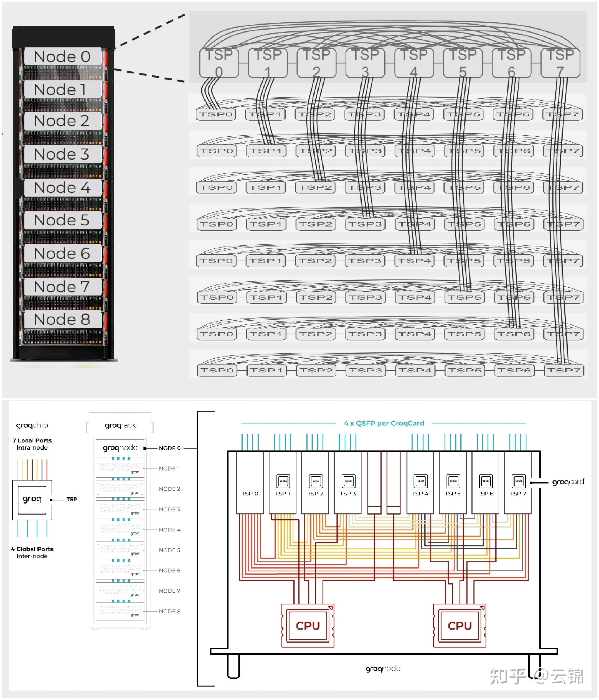This screenshot has width=599, height=700.
Task: Click the large TSP 7 box in the top row
Action: click(x=560, y=63)
